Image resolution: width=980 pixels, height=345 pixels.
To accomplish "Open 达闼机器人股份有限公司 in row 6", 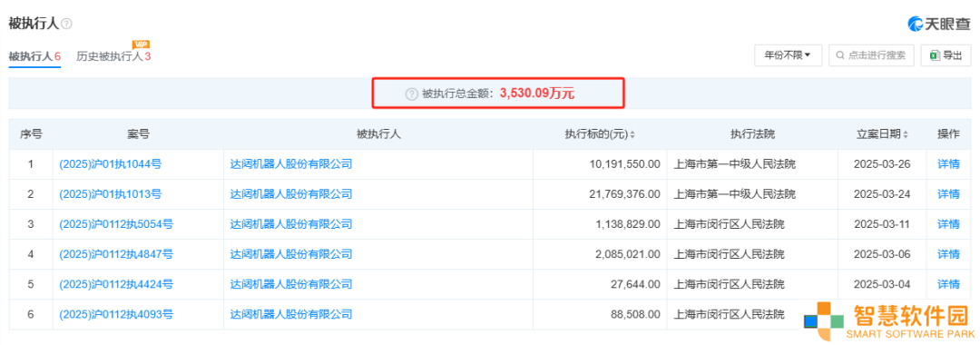I will tap(291, 314).
